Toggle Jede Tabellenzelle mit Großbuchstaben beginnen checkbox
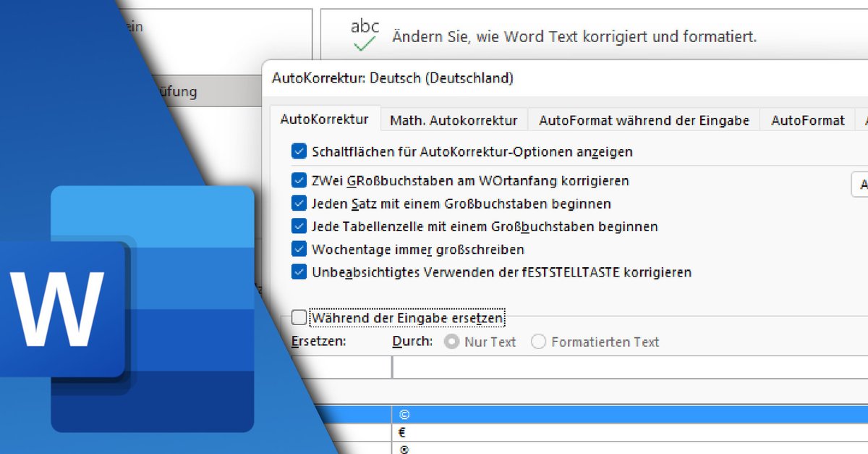The image size is (868, 454). pos(299,227)
